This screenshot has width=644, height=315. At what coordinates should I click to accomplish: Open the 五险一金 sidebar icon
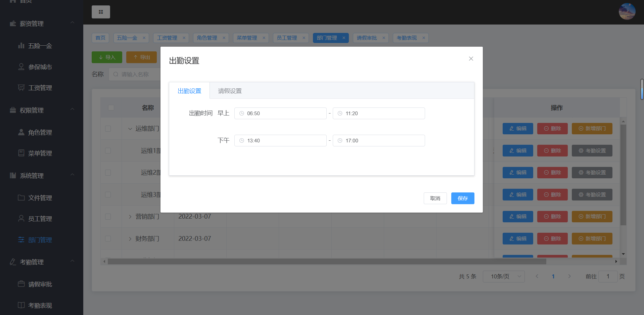pos(21,46)
